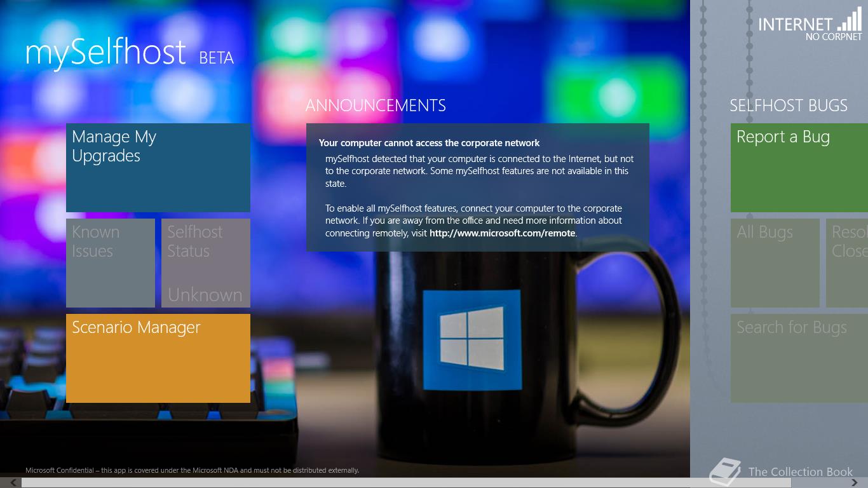Viewport: 868px width, 488px height.
Task: Click The Collection Book icon
Action: point(725,472)
